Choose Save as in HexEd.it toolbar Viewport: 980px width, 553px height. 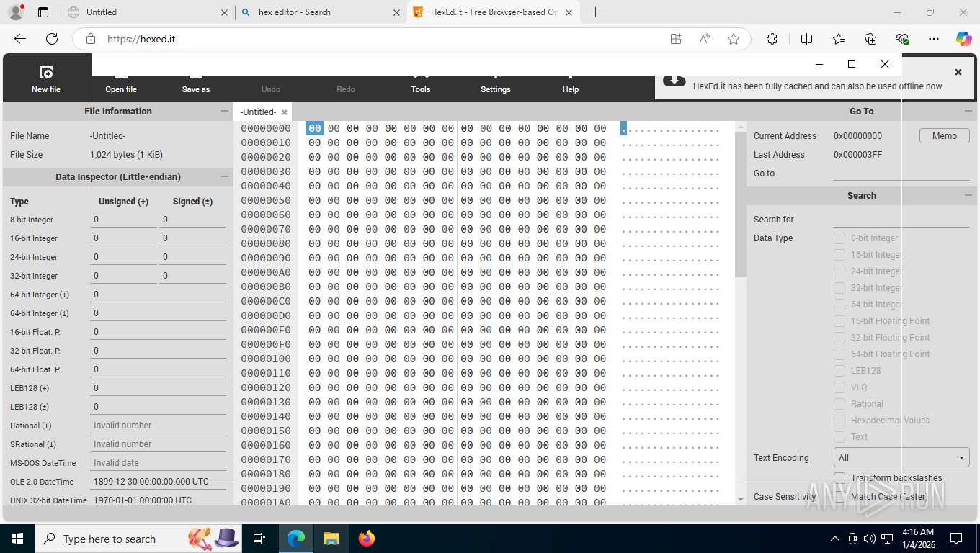tap(196, 89)
